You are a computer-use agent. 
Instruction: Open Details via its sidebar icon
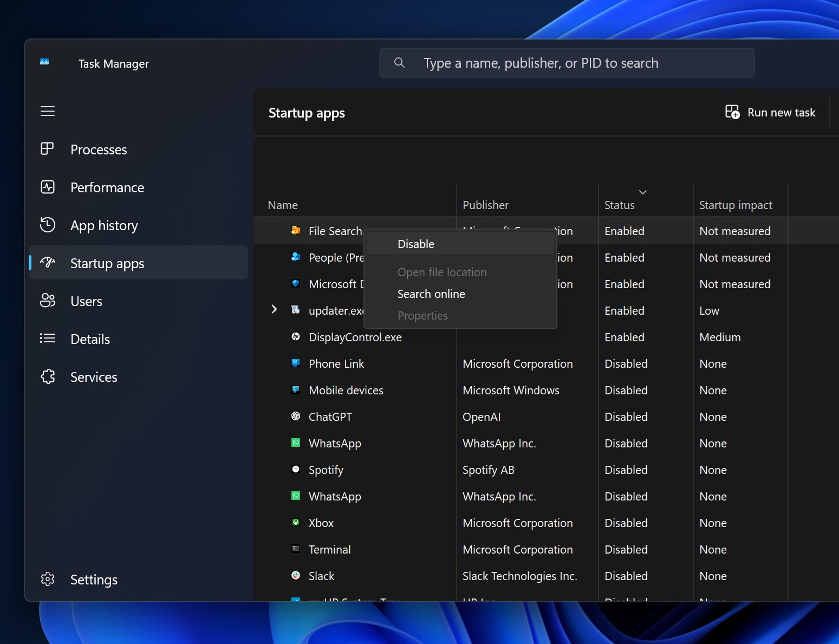coord(48,339)
